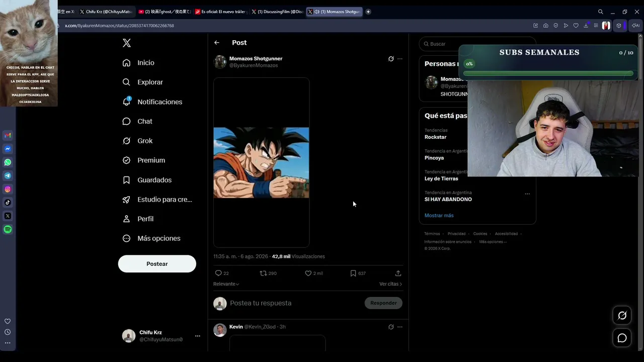Screen dimensions: 644x362
Task: Switch to the Es oficial nuevo tráiler tab
Action: coord(220,12)
